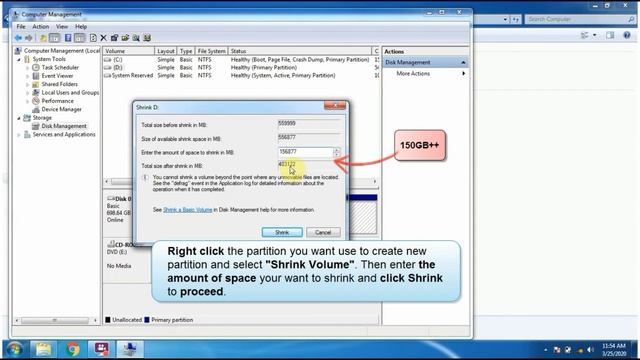
Task: Click the Explorer preview pane icon
Action: click(x=610, y=36)
